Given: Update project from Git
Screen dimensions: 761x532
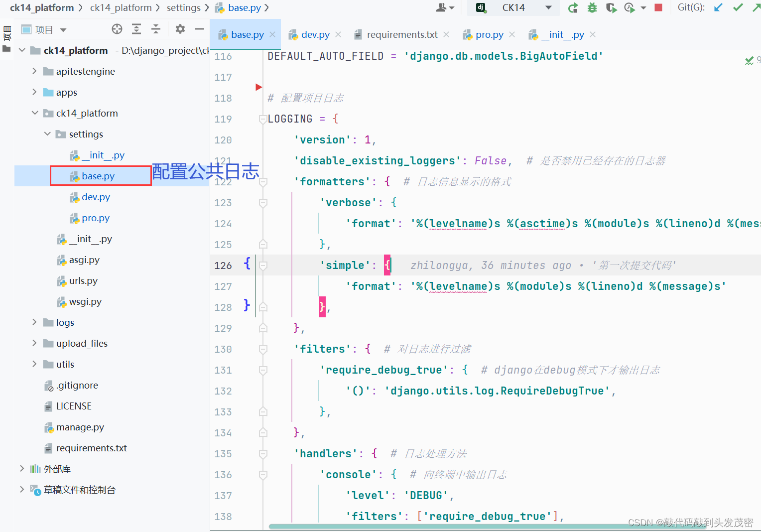Looking at the screenshot, I should pyautogui.click(x=718, y=7).
